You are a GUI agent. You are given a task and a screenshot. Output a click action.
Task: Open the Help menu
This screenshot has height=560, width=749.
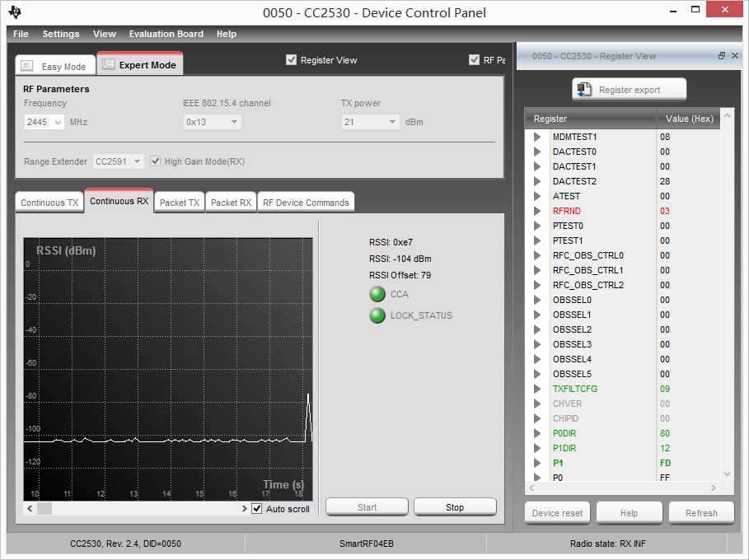[227, 34]
